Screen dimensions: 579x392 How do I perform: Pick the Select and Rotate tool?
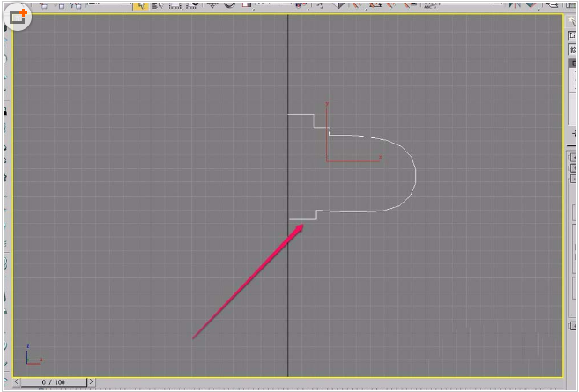229,5
